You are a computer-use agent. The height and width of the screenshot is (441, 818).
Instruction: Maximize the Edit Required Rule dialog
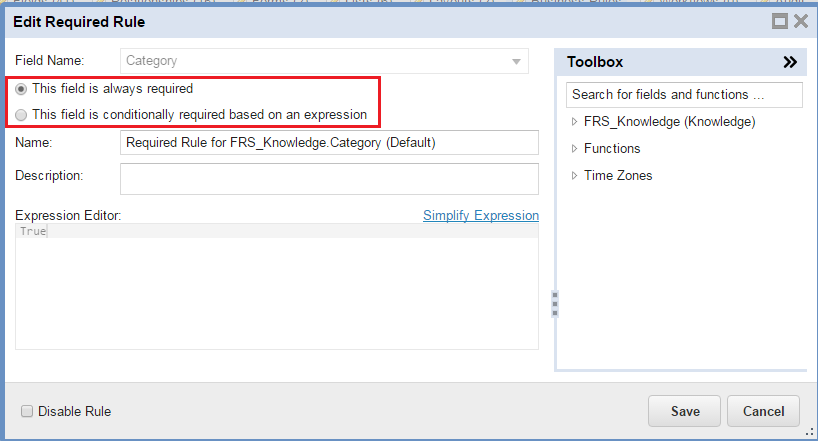[x=780, y=20]
